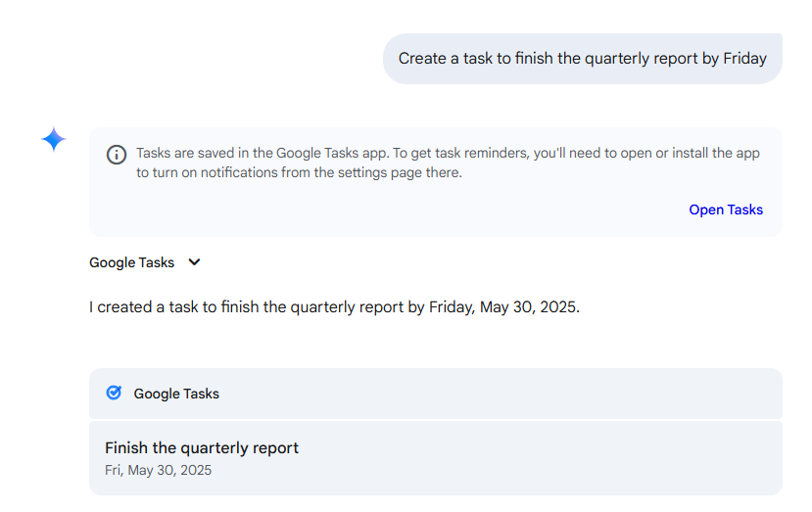The height and width of the screenshot is (512, 812).
Task: Click the word 'Friday' in the user prompt
Action: [x=744, y=59]
